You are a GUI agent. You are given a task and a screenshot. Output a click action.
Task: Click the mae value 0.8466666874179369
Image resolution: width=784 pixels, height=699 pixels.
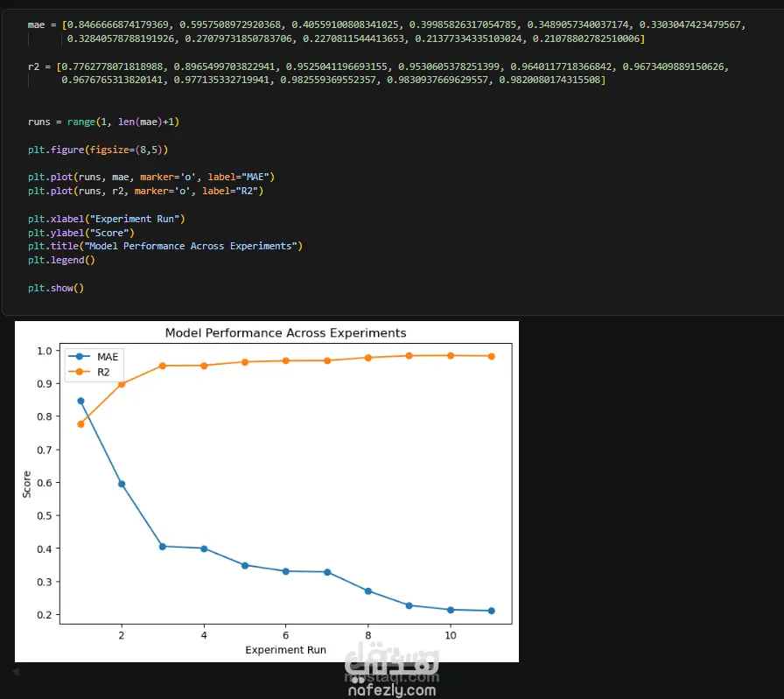117,24
